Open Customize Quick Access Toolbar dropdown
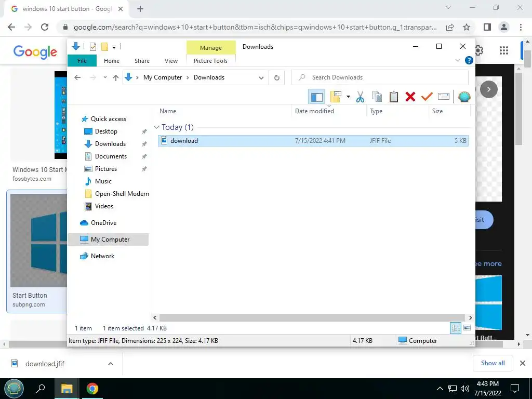This screenshot has height=399, width=532. click(114, 47)
